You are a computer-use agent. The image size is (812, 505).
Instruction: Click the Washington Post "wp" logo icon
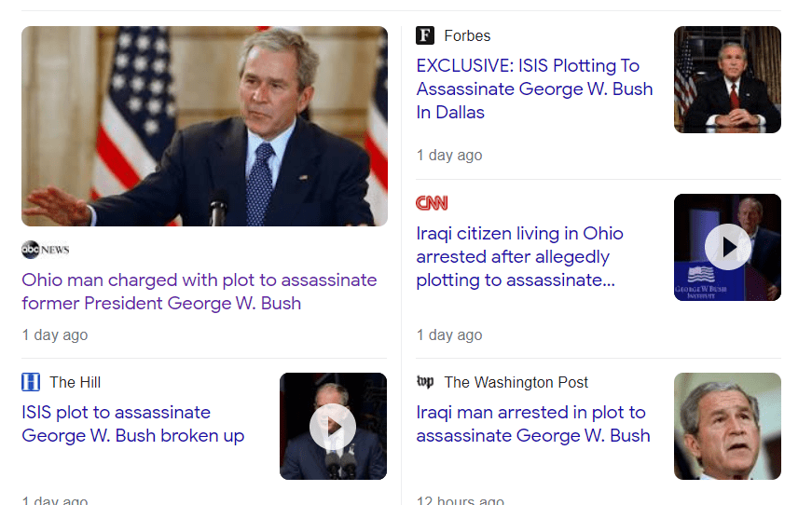[425, 382]
